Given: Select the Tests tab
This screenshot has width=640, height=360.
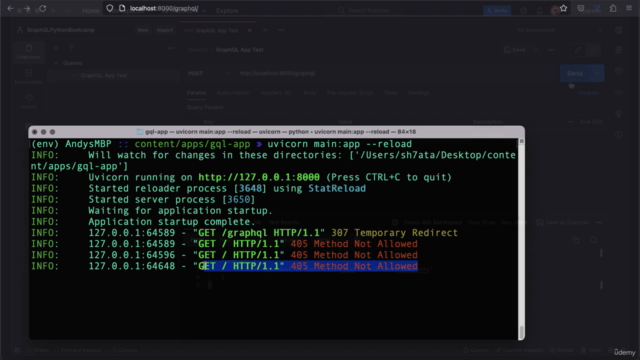Looking at the screenshot, I should coord(391,93).
